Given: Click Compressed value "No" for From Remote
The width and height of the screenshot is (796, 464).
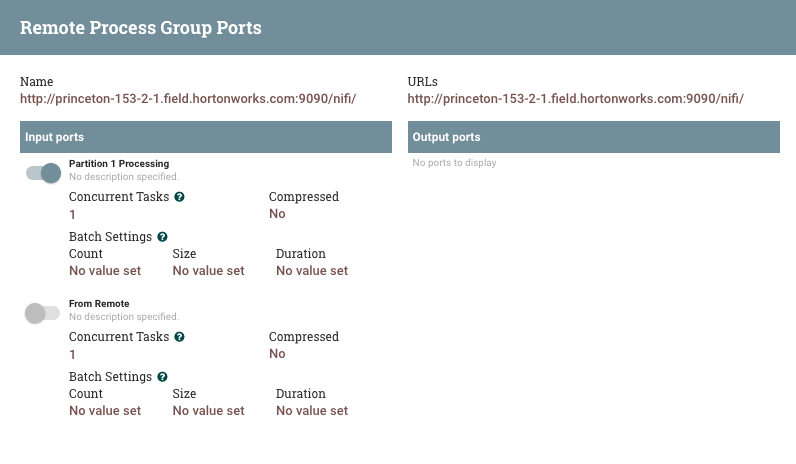Looking at the screenshot, I should [277, 354].
